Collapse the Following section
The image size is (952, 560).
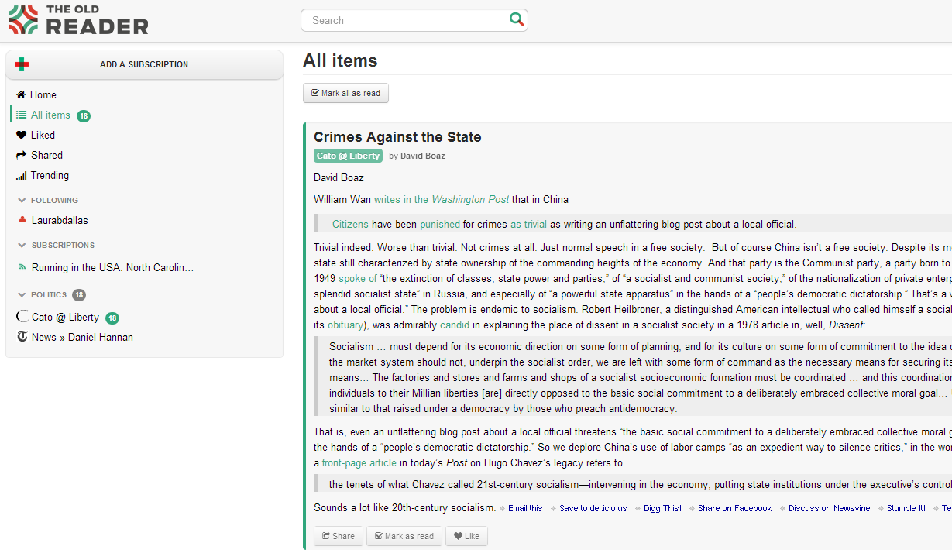pos(22,201)
